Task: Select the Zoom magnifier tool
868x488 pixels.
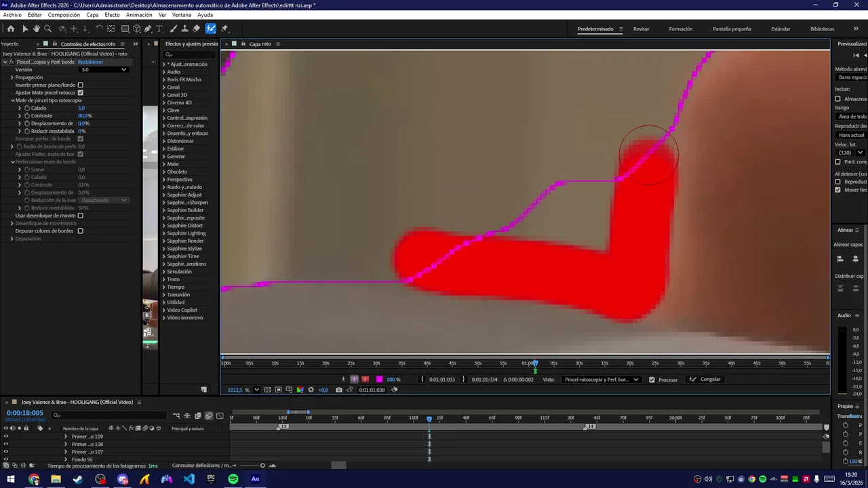Action: 47,28
